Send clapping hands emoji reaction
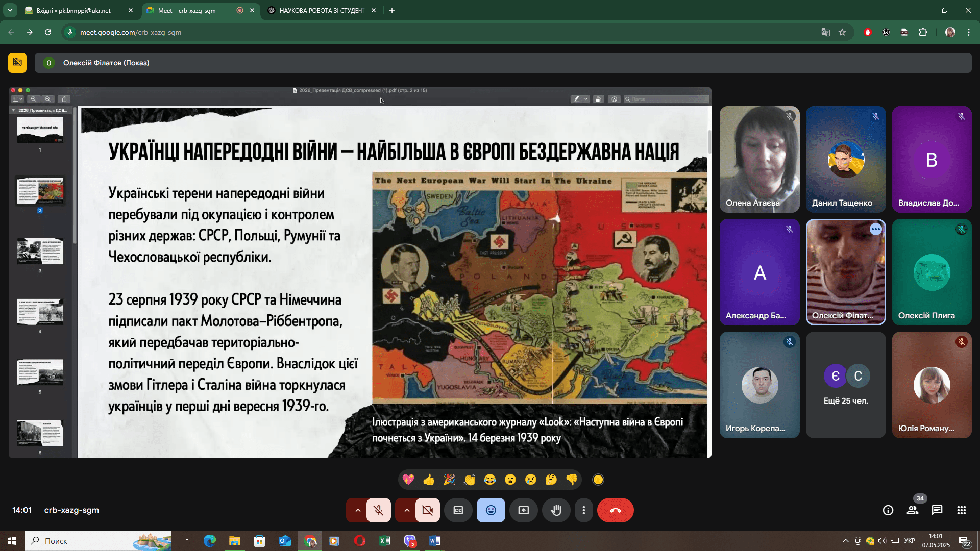980x551 pixels. 470,480
